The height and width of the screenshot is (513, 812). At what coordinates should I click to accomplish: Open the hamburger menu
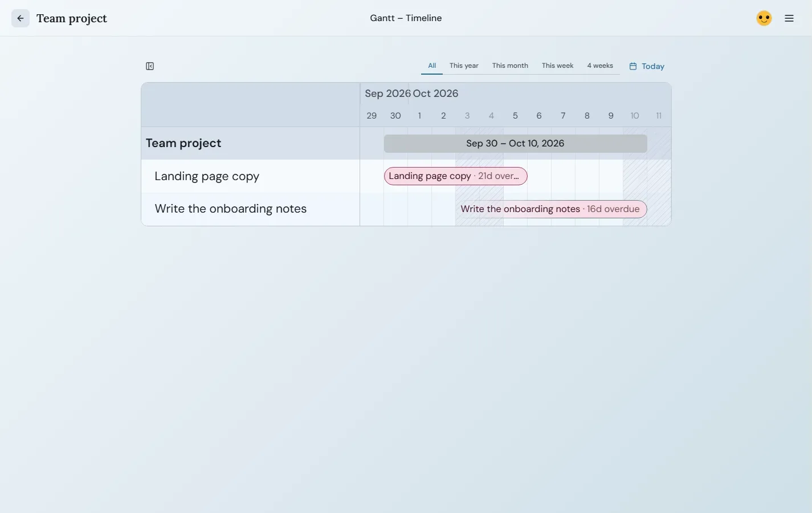789,18
